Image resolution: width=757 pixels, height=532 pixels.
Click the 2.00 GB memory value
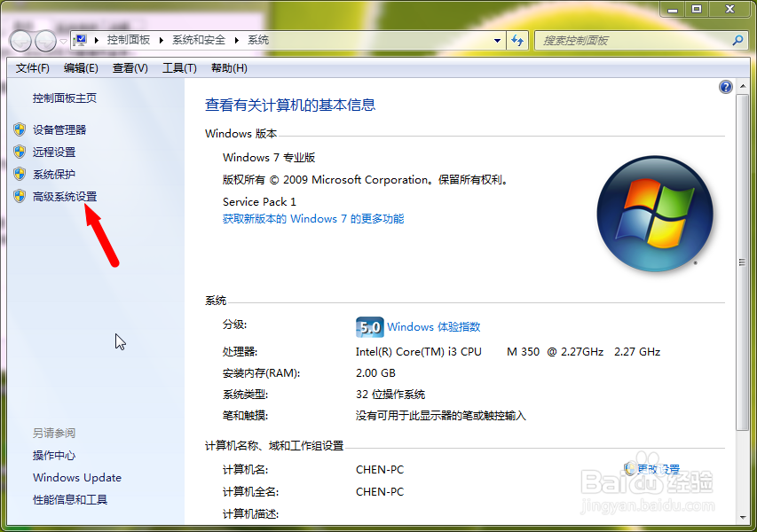pos(375,372)
